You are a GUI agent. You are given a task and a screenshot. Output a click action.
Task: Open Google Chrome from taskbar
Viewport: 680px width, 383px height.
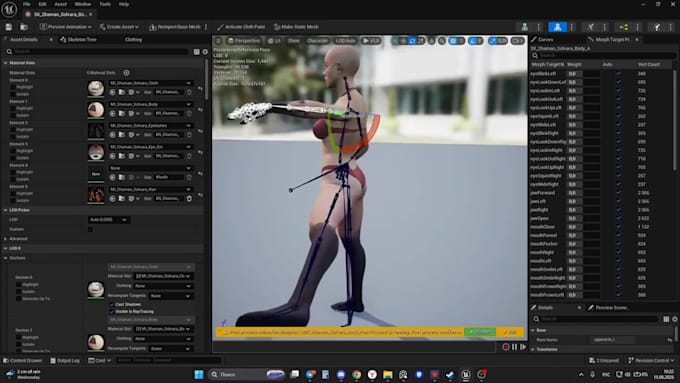tap(356, 374)
